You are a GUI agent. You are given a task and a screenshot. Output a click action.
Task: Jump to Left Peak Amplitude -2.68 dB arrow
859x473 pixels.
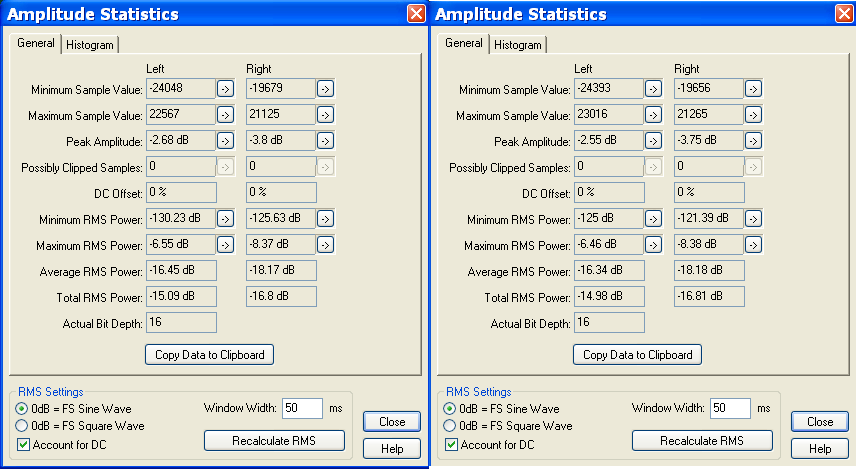click(x=225, y=141)
